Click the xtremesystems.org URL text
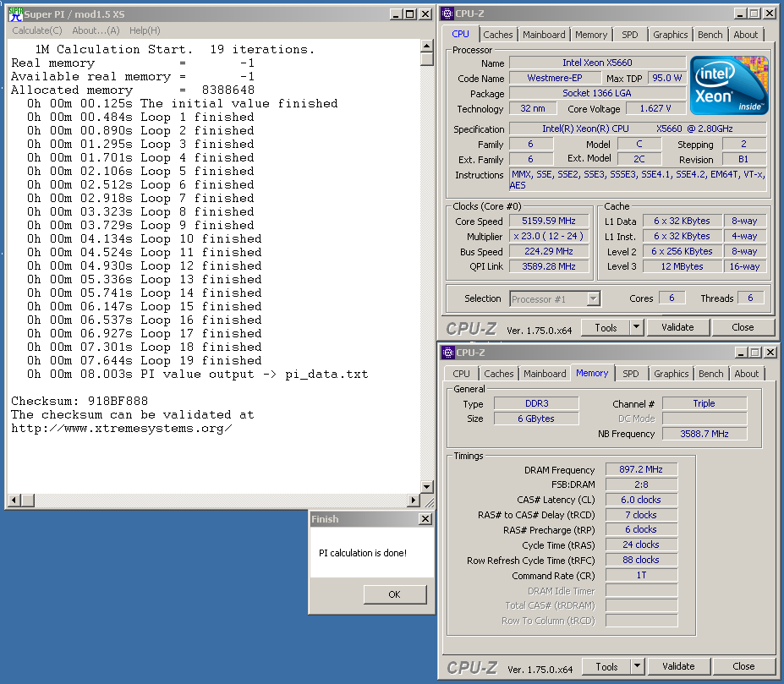This screenshot has width=784, height=684. 122,429
